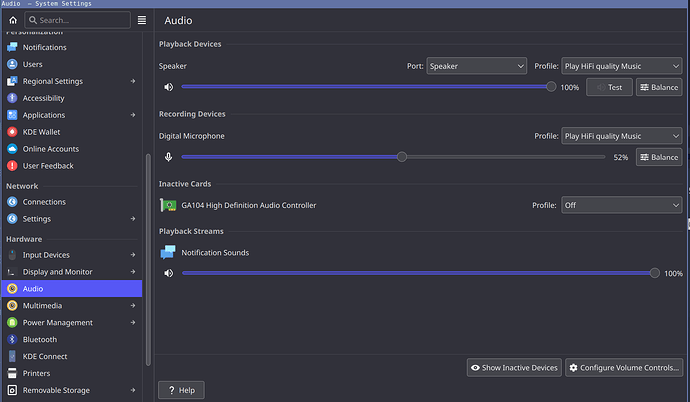Click the Search input field
The height and width of the screenshot is (402, 690).
click(77, 20)
